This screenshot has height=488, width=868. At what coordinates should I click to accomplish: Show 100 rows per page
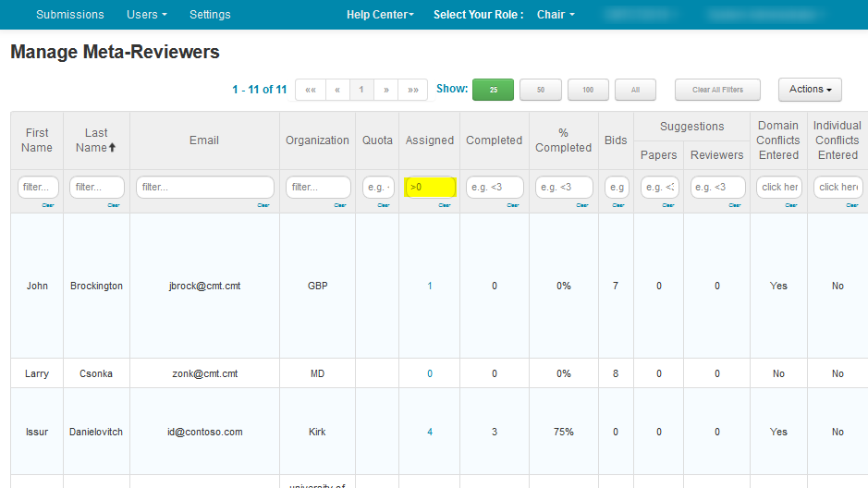[x=588, y=90]
